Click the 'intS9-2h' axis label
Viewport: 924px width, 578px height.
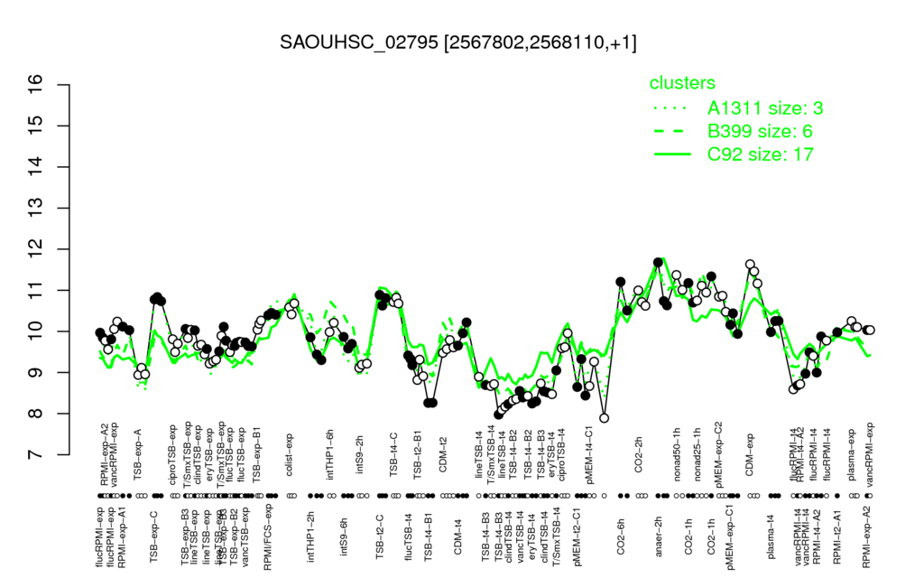point(360,455)
